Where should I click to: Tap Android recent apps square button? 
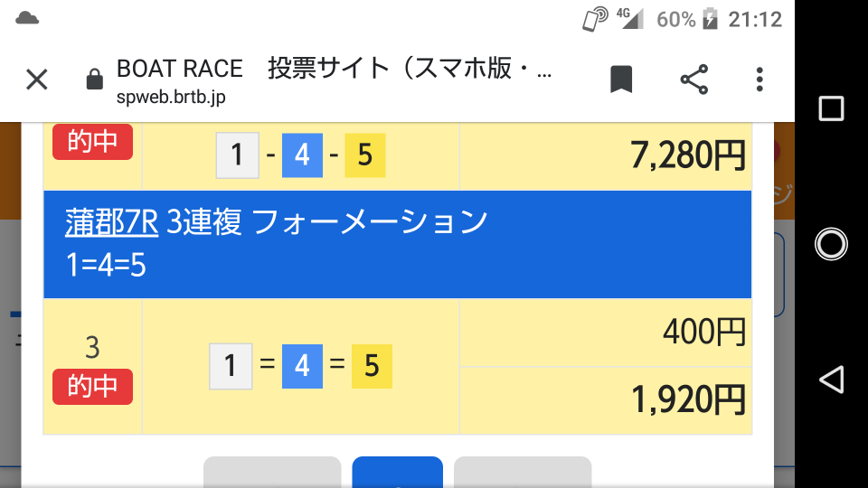tap(831, 108)
